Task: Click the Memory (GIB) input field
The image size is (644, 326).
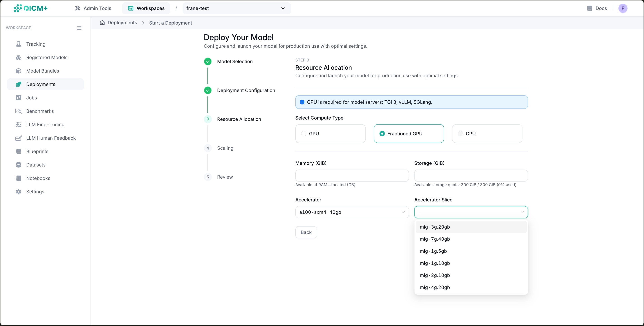Action: coord(352,175)
